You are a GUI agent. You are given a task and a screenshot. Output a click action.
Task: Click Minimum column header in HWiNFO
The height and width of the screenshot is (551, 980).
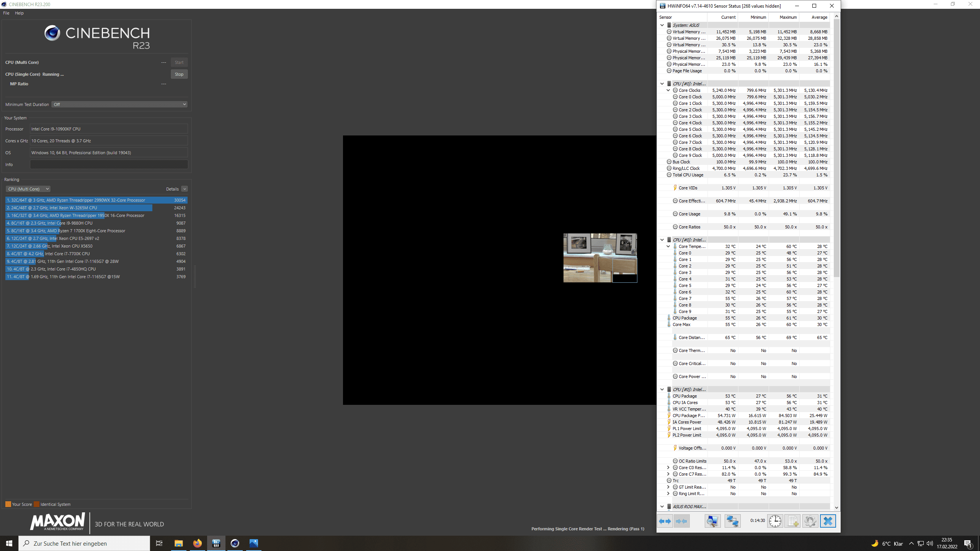[x=753, y=17]
